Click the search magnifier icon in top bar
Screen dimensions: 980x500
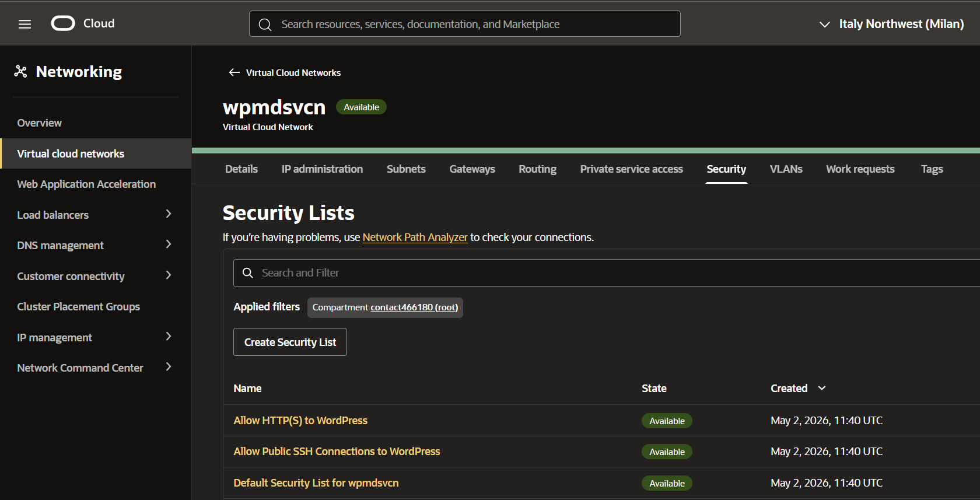pyautogui.click(x=265, y=25)
